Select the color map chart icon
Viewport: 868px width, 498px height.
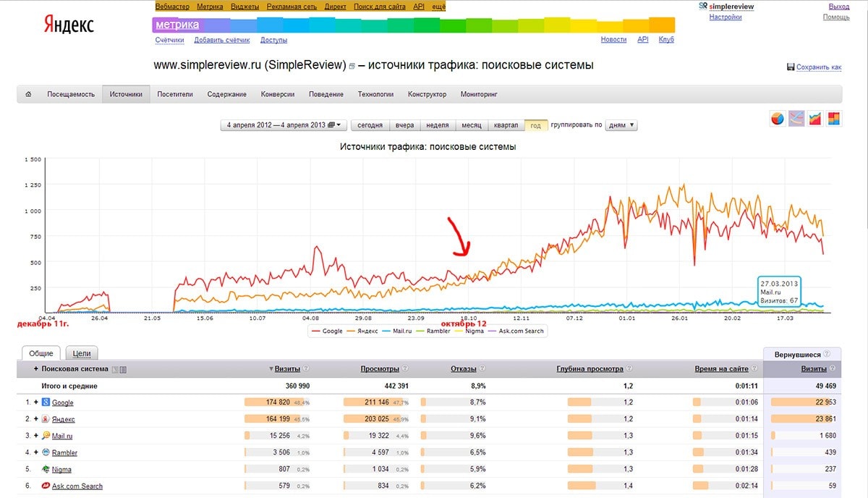[834, 118]
